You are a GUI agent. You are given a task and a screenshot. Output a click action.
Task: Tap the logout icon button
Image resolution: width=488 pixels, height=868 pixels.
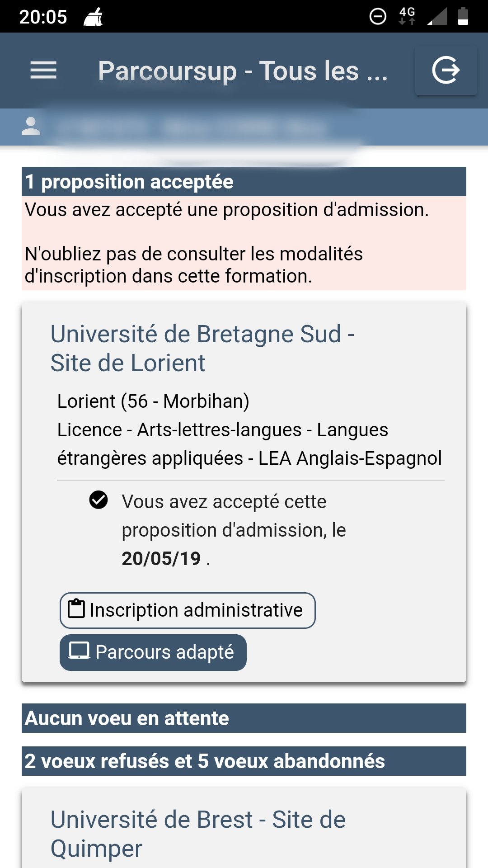tap(446, 71)
